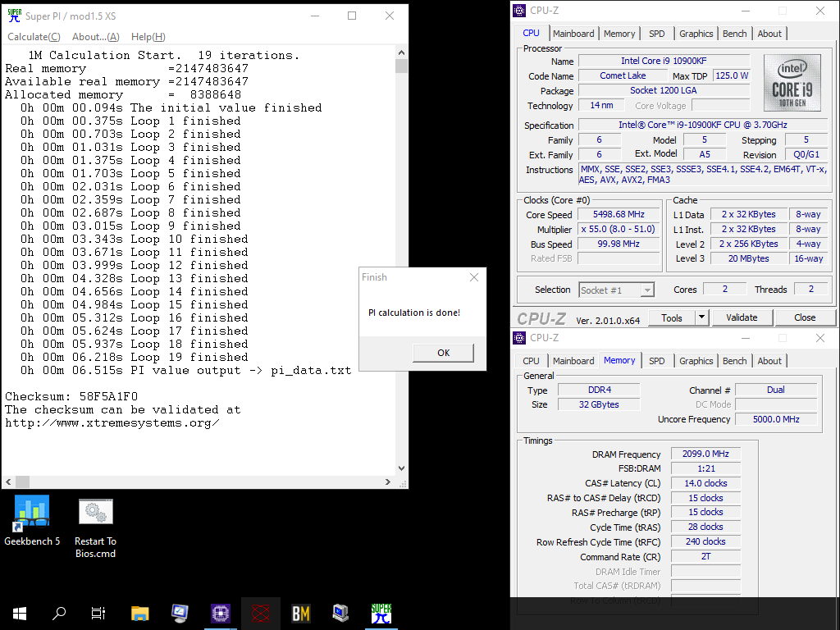
Task: Switch to CPU tab in lower CPU-Z
Action: click(x=531, y=361)
